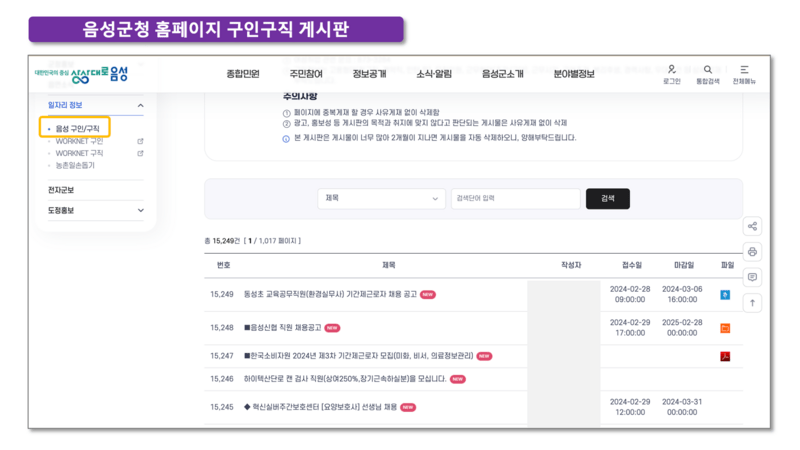Viewport: 800px width, 450px height.
Task: Click the 검색어 입력 search field
Action: click(515, 198)
